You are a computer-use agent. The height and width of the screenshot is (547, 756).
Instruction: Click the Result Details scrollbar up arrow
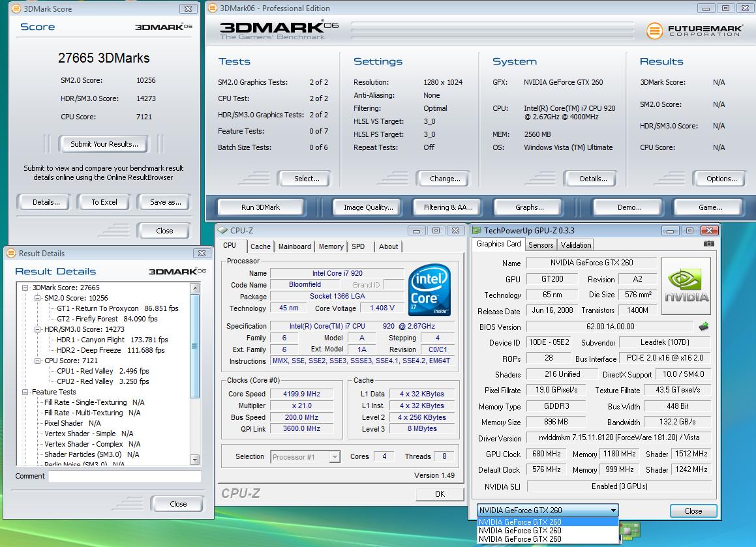coord(195,288)
